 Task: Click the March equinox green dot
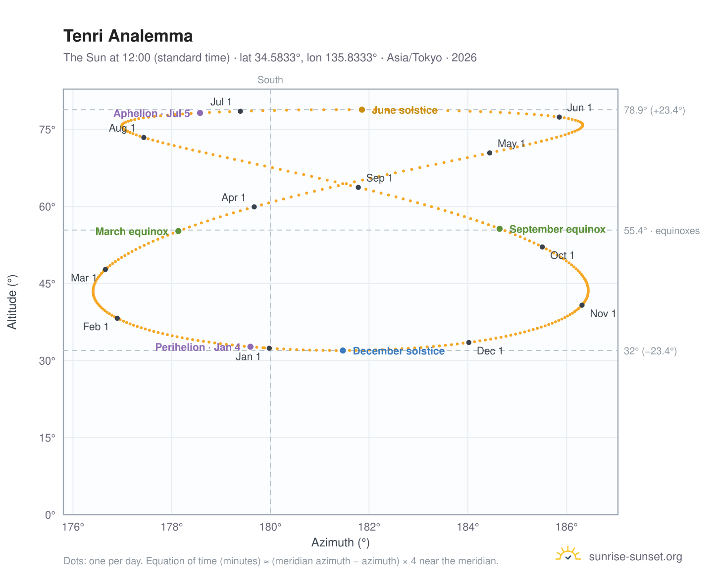pos(178,231)
